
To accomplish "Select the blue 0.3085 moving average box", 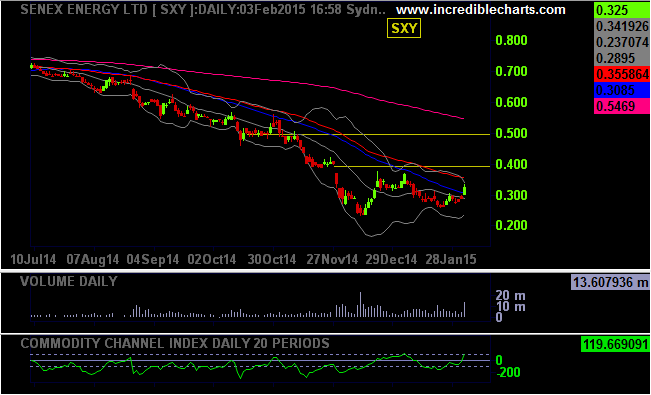I will [x=622, y=90].
